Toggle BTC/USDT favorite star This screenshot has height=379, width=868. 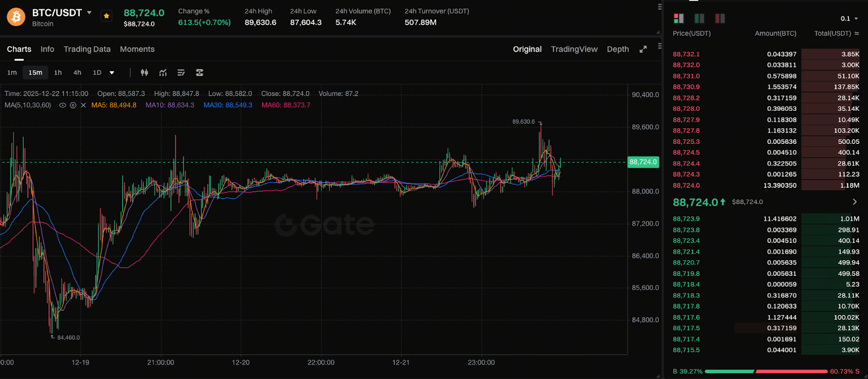106,16
